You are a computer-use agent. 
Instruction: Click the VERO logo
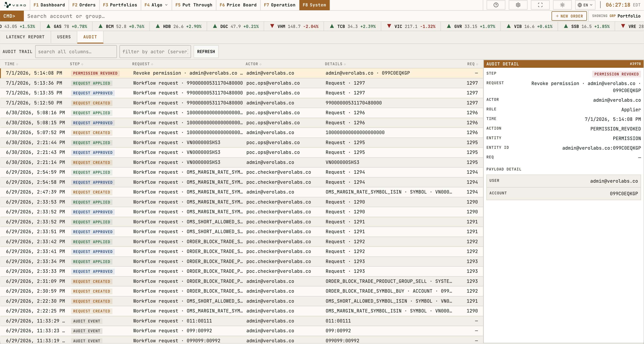point(15,5)
